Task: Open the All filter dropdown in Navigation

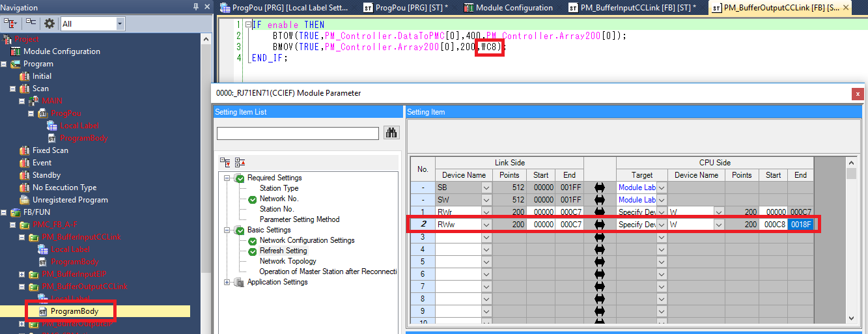Action: pos(120,24)
